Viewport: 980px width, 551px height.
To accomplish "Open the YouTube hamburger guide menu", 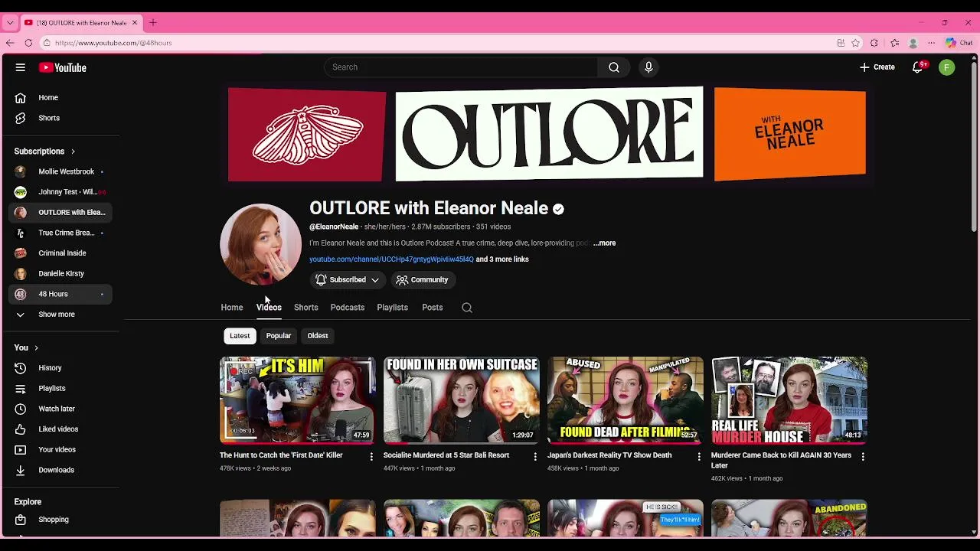I will tap(21, 67).
